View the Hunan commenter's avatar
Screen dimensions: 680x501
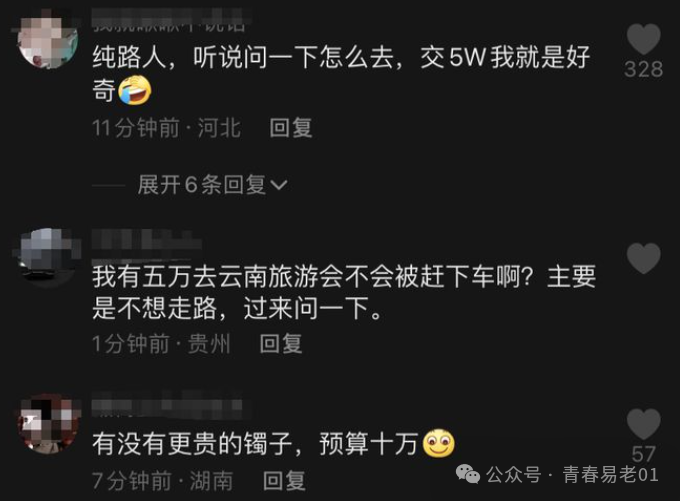49,424
